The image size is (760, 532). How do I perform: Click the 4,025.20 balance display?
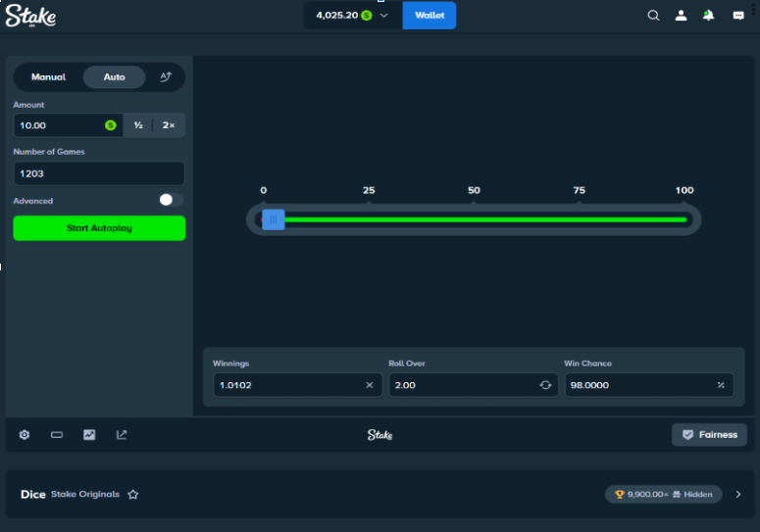(343, 16)
